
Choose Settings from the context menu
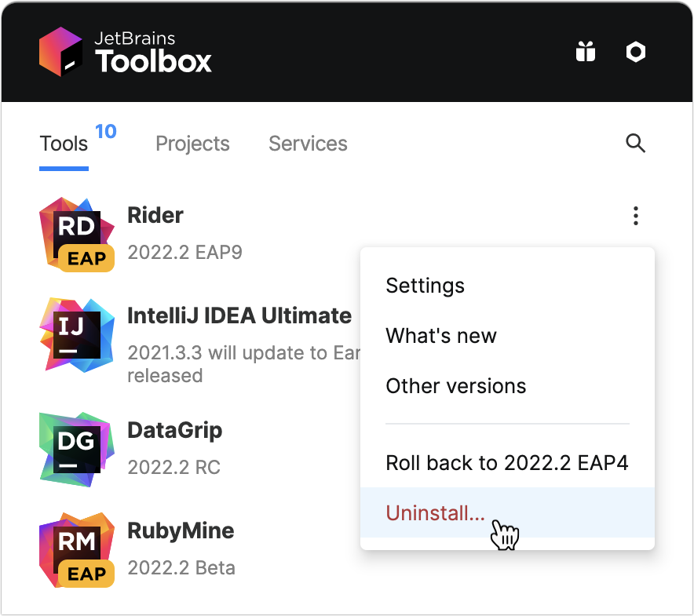425,286
